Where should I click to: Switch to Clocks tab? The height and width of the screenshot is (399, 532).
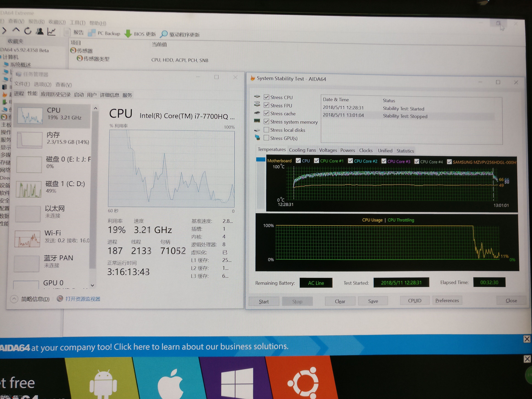pyautogui.click(x=366, y=151)
